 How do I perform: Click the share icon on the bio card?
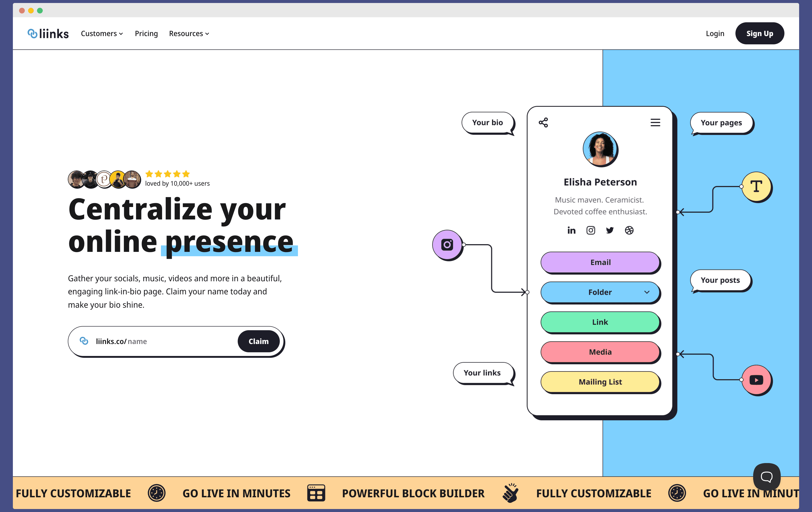pyautogui.click(x=543, y=122)
